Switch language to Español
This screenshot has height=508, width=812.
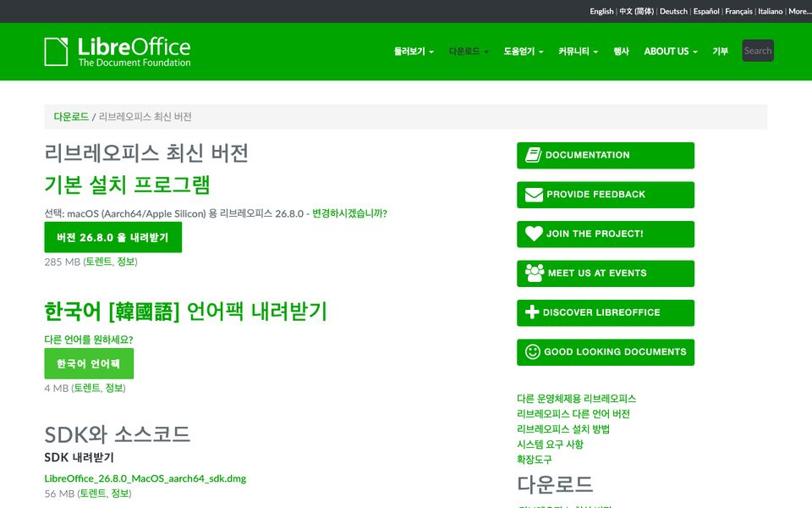pos(706,11)
